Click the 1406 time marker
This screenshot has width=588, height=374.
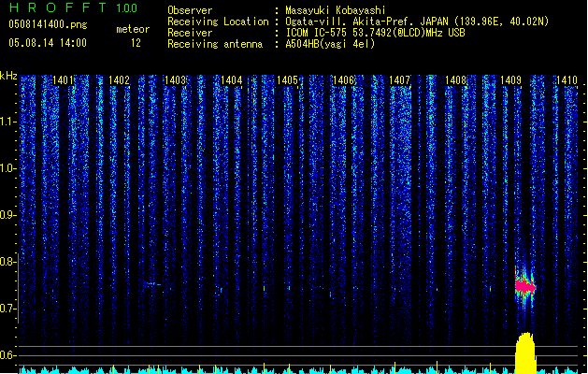343,80
